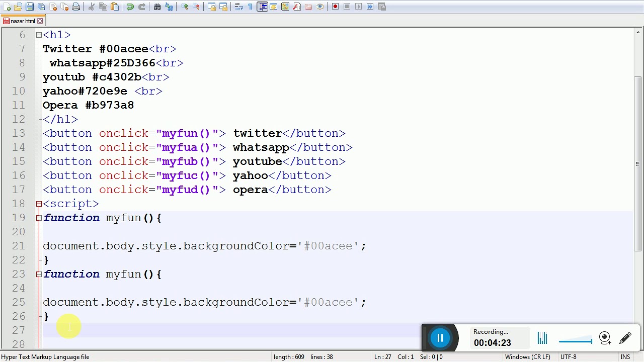Toggle Show All Characters pilcrow icon

click(251, 7)
